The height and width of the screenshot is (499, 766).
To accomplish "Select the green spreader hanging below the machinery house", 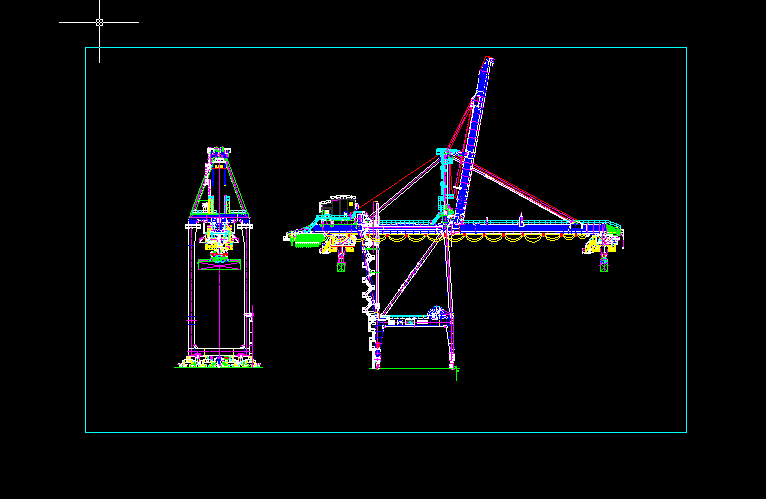I will click(340, 266).
